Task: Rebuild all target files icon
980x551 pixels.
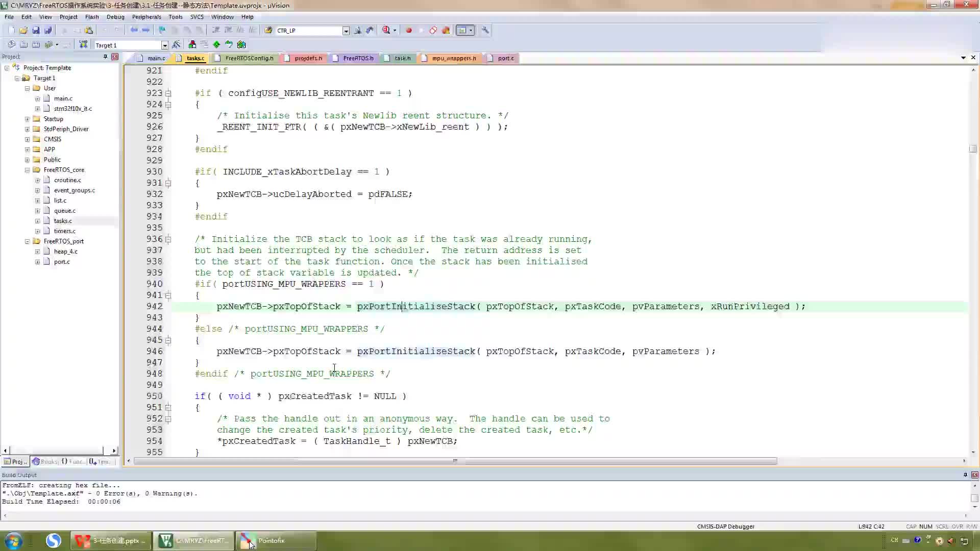Action: pyautogui.click(x=36, y=45)
